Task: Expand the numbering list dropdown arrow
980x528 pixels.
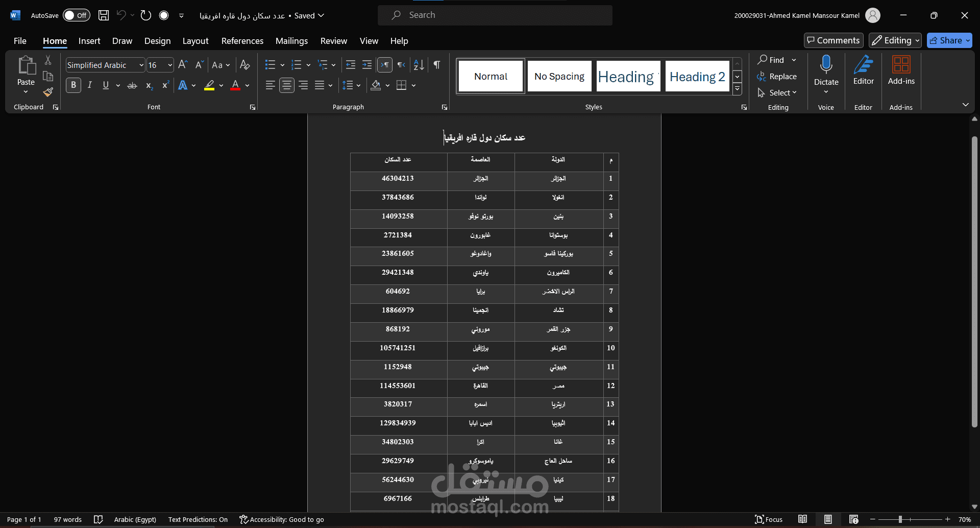Action: point(308,65)
